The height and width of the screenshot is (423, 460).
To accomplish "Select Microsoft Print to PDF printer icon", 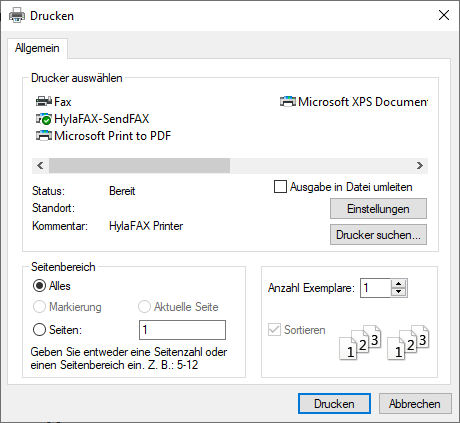I will tap(44, 136).
